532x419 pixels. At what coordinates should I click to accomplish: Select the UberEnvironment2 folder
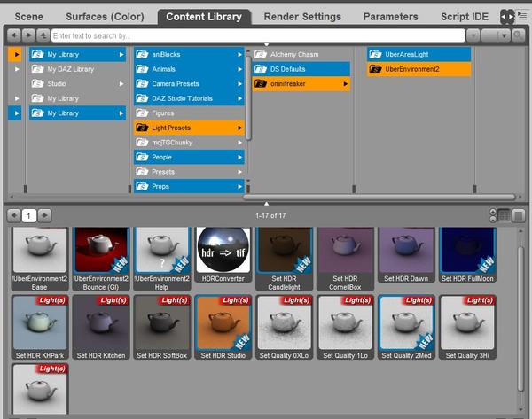(x=419, y=69)
